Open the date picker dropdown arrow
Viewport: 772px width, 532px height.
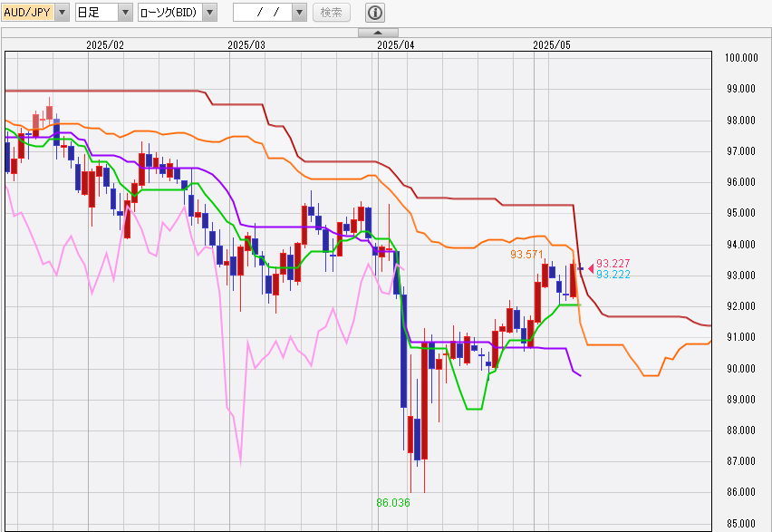tap(300, 13)
